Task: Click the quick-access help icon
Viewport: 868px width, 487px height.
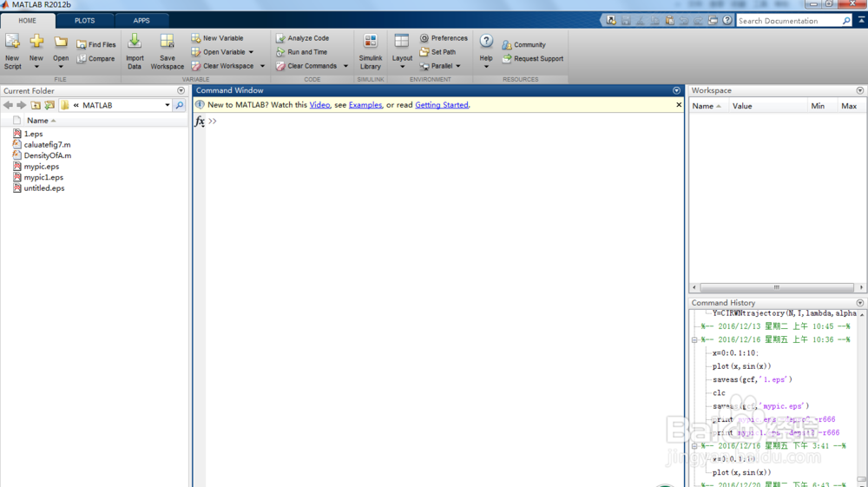Action: click(727, 21)
